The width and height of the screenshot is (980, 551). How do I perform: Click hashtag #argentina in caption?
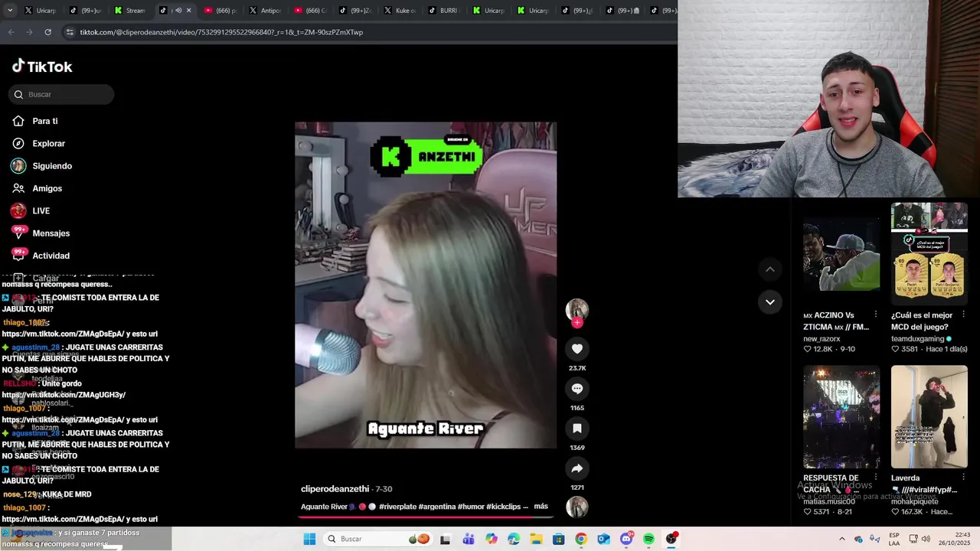(436, 507)
